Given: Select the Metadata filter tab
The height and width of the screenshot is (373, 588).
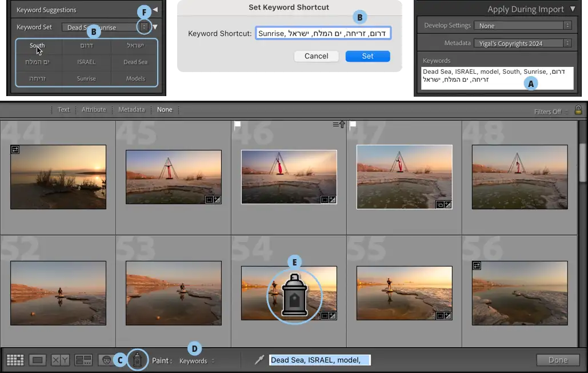Looking at the screenshot, I should pos(131,110).
